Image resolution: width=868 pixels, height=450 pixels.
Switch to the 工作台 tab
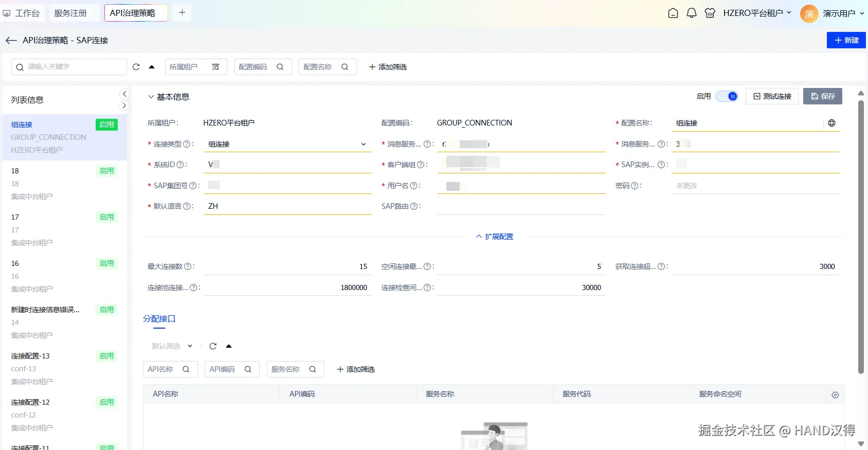tap(22, 13)
